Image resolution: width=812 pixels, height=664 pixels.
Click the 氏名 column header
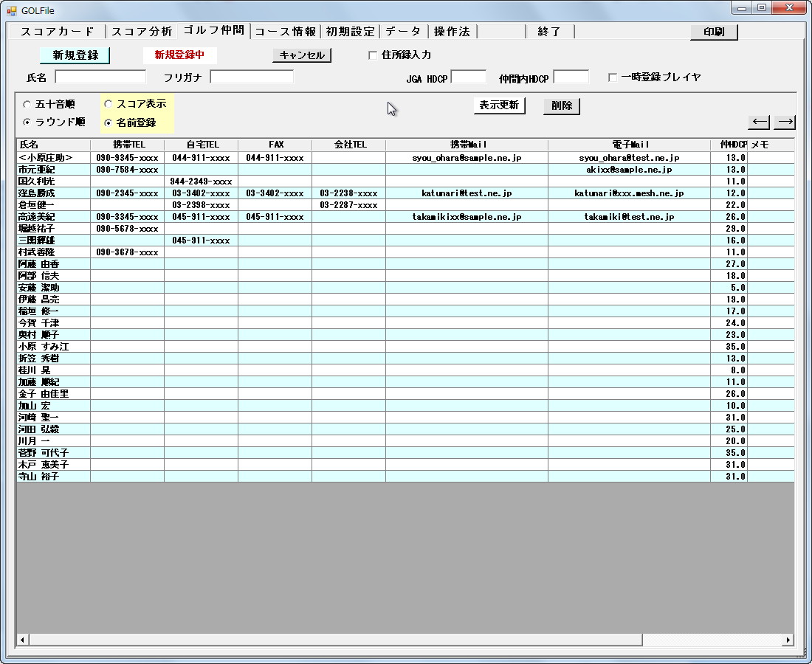(53, 145)
